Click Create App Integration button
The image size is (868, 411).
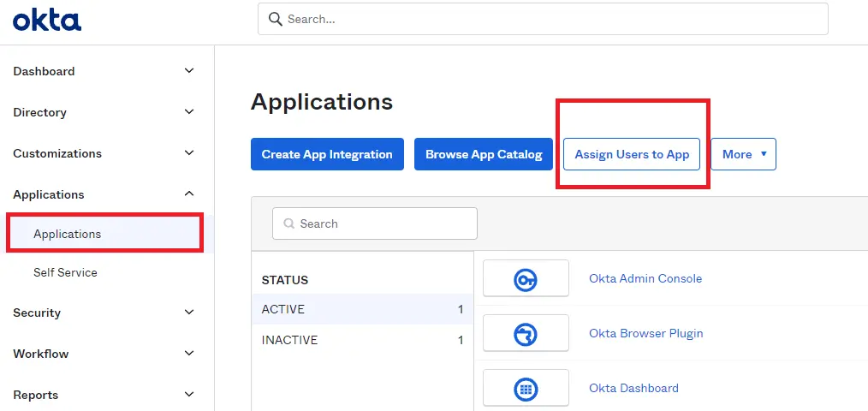pos(327,154)
